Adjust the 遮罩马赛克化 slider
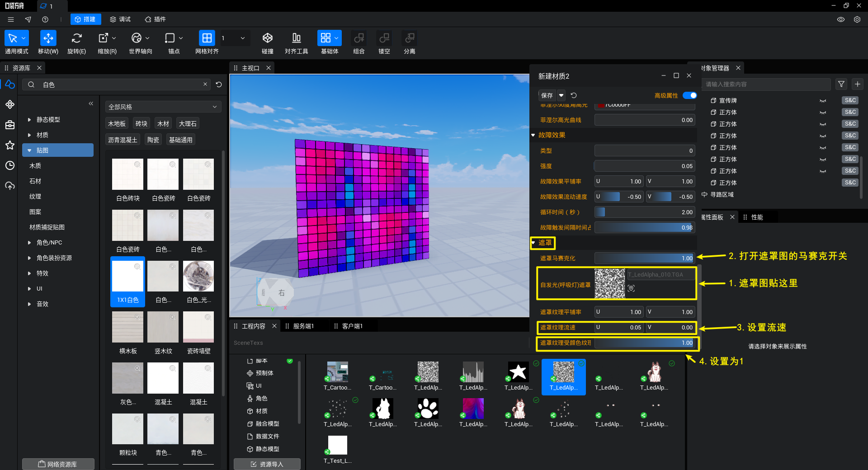The width and height of the screenshot is (868, 470). point(645,258)
